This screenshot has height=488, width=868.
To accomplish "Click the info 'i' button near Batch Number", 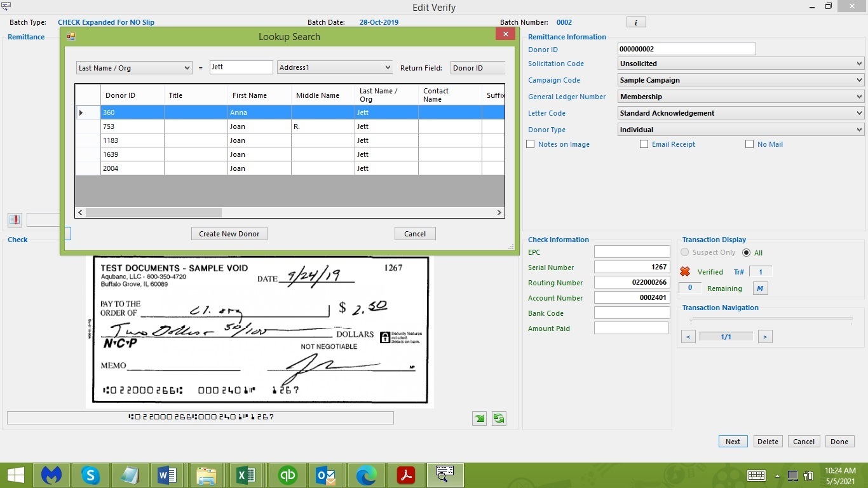I will 636,22.
